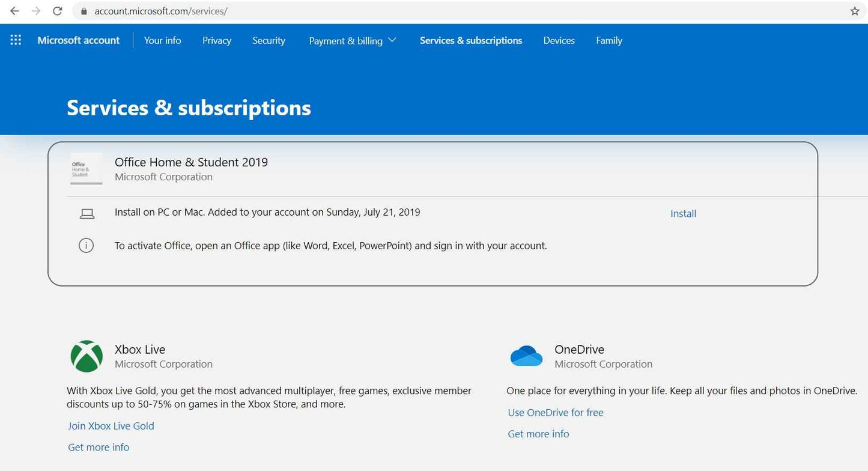Image resolution: width=868 pixels, height=471 pixels.
Task: Open the Your info page
Action: 162,40
